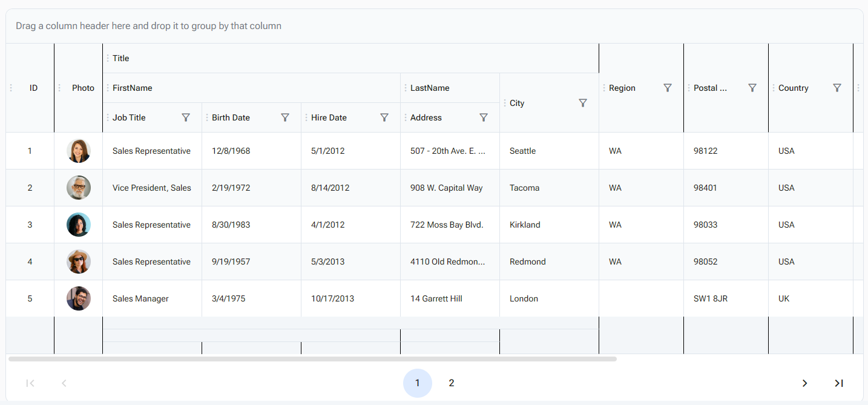Jump to the last page
Image resolution: width=868 pixels, height=405 pixels.
tap(839, 383)
